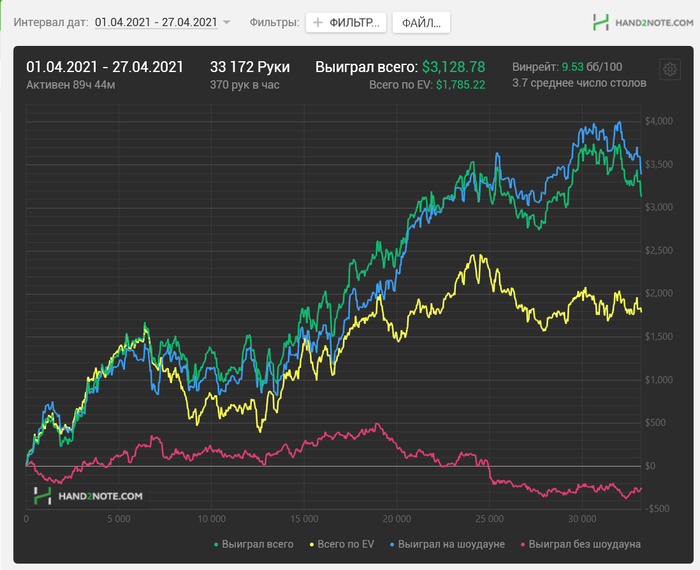Click the pink legend dot for без шоудауна
Screen dimensions: 700x570
[x=523, y=545]
